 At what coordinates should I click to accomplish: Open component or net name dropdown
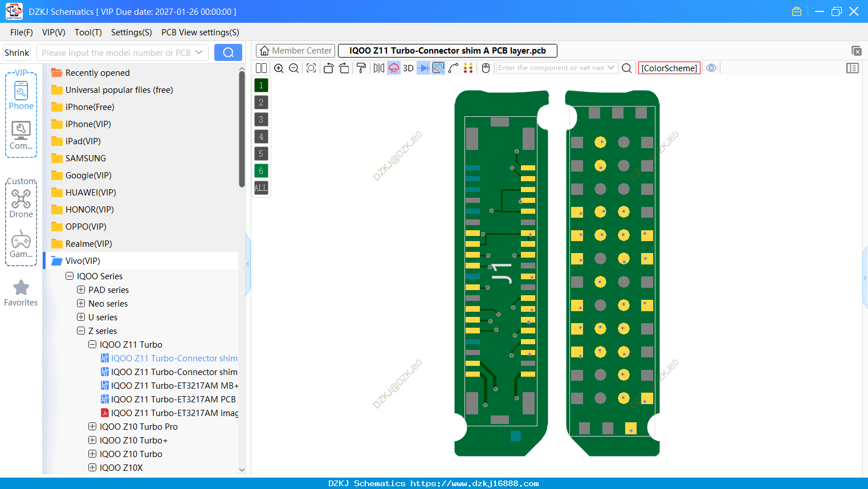click(611, 68)
